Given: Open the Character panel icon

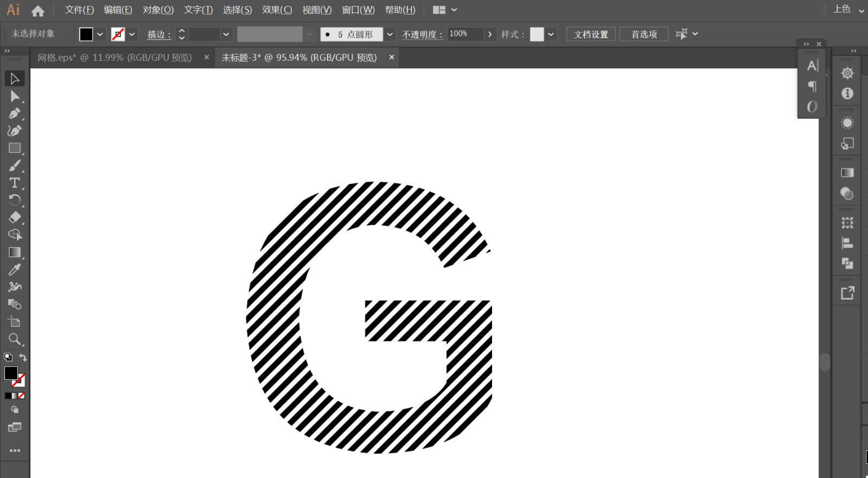Looking at the screenshot, I should (812, 66).
